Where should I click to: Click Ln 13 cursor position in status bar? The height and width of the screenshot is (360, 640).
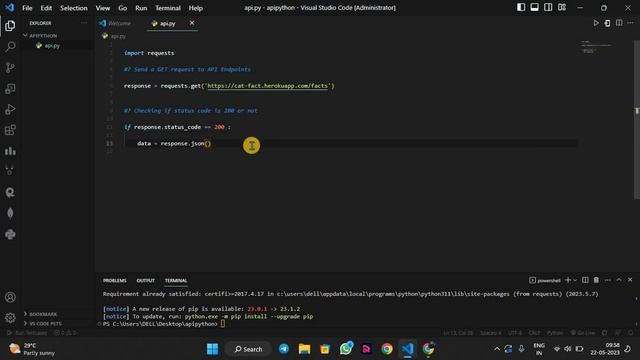(x=458, y=333)
